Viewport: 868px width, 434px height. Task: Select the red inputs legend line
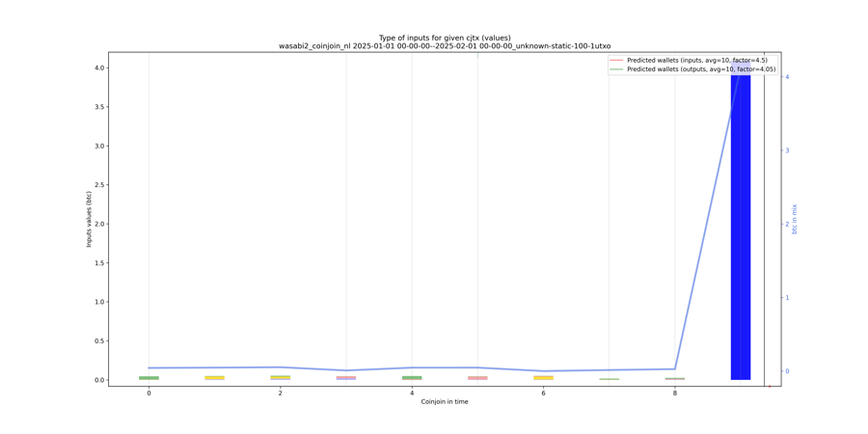[615, 61]
